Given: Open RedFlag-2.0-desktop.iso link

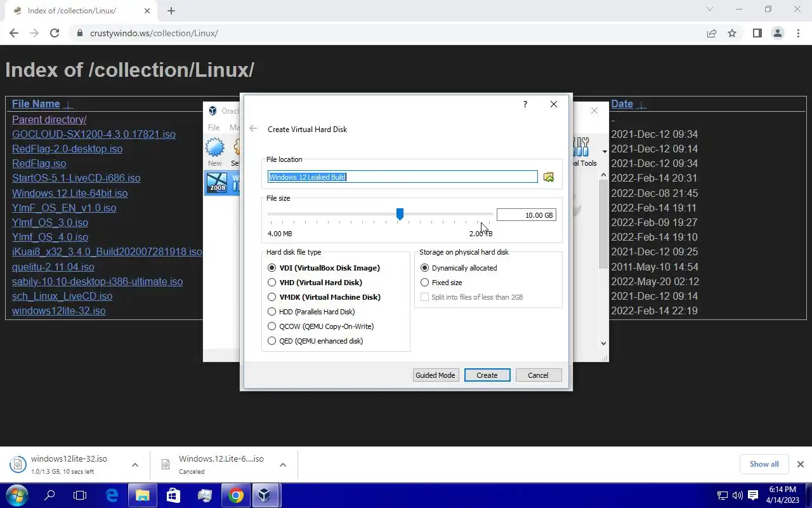Looking at the screenshot, I should 67,149.
